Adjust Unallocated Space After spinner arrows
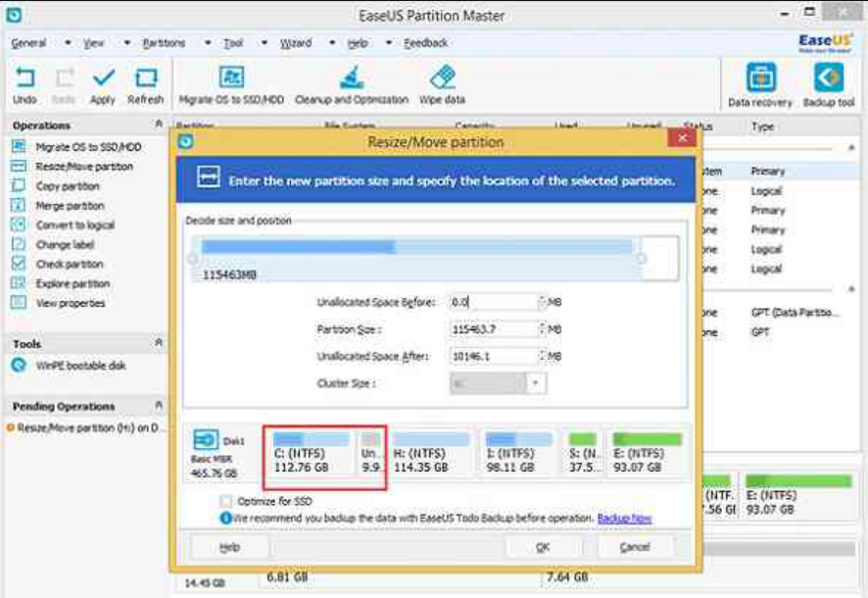The image size is (868, 598). pyautogui.click(x=543, y=356)
